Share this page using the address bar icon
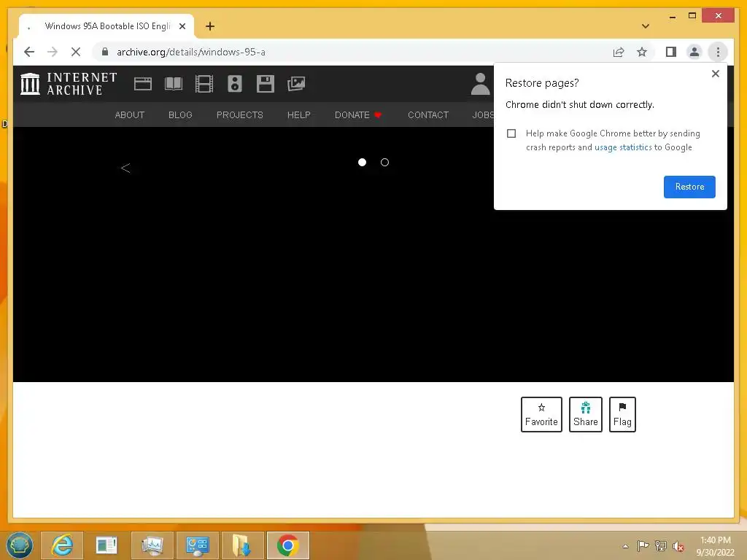The image size is (747, 560). (x=619, y=52)
